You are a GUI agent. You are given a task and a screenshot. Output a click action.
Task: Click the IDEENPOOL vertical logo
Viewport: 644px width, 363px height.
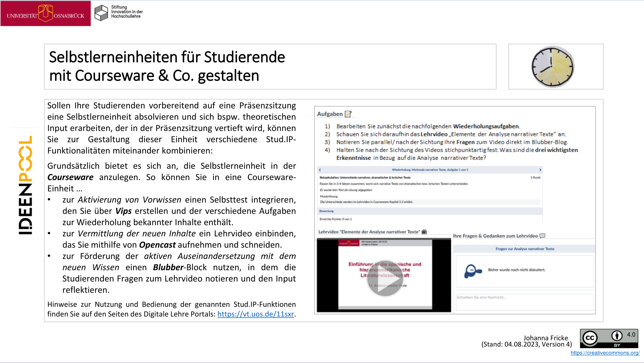coord(25,185)
